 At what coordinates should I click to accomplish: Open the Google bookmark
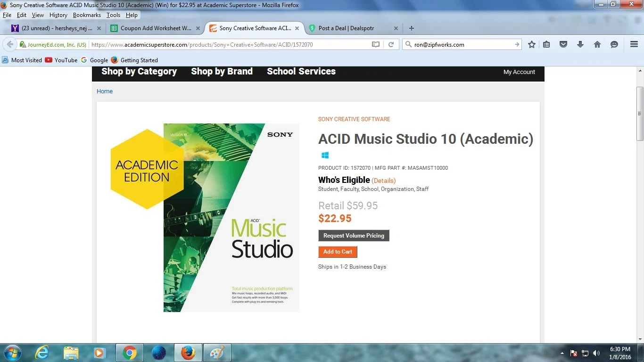94,60
